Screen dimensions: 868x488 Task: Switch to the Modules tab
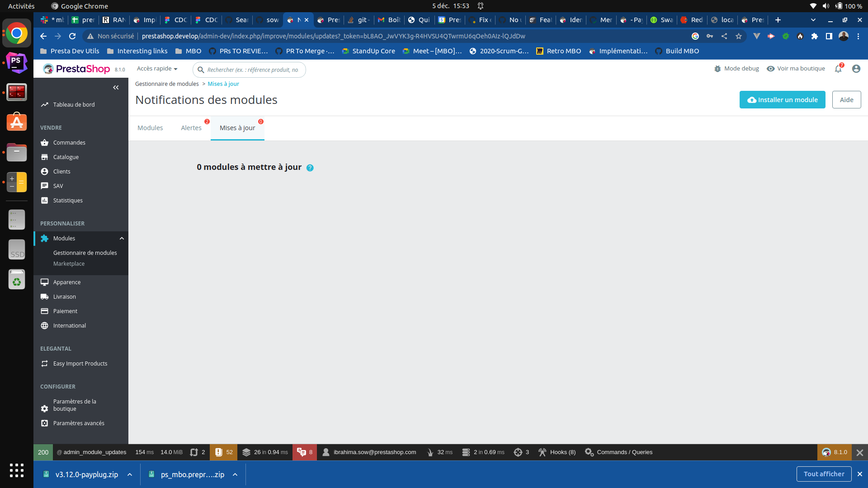point(150,128)
